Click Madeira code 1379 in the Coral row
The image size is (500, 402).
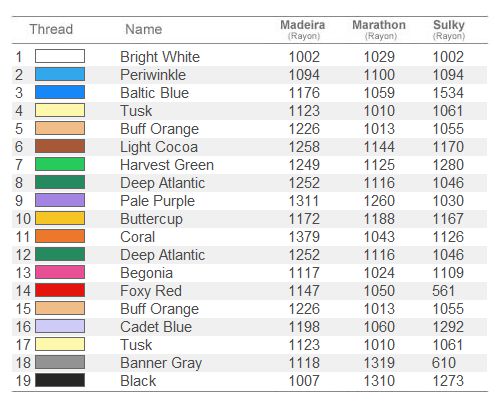click(304, 237)
